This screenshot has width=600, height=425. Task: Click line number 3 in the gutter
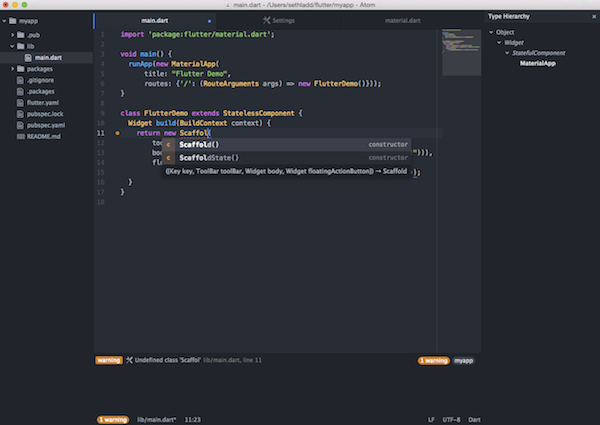tap(102, 54)
